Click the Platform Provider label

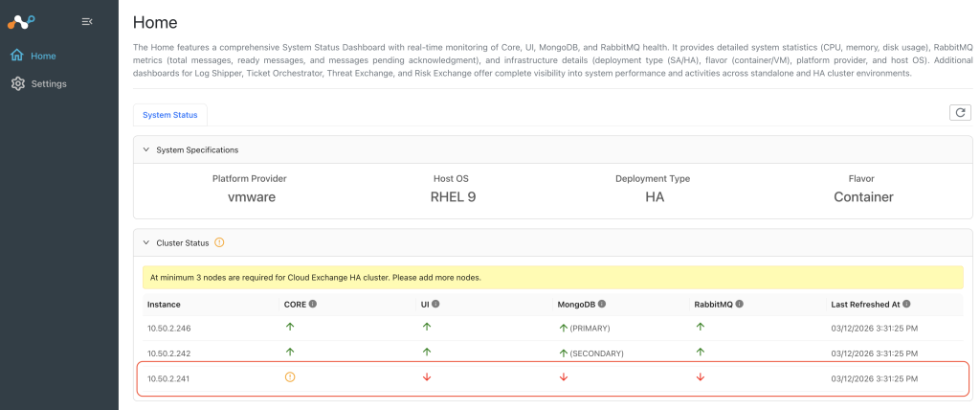tap(250, 178)
